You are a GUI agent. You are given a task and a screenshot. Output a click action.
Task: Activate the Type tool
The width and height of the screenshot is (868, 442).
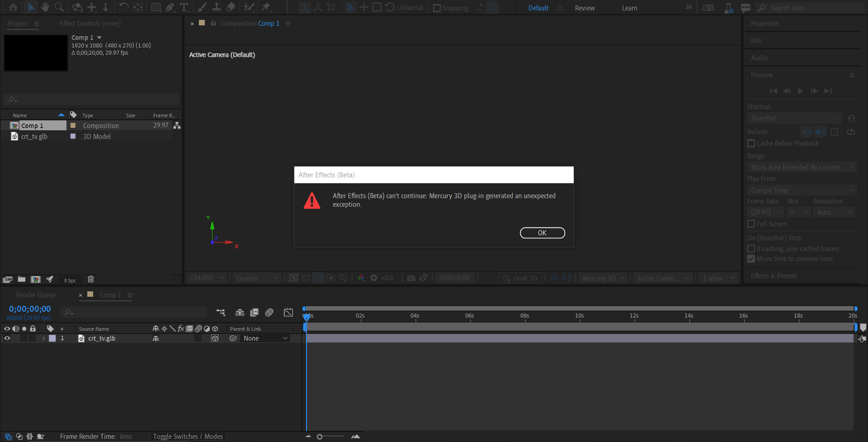click(184, 7)
